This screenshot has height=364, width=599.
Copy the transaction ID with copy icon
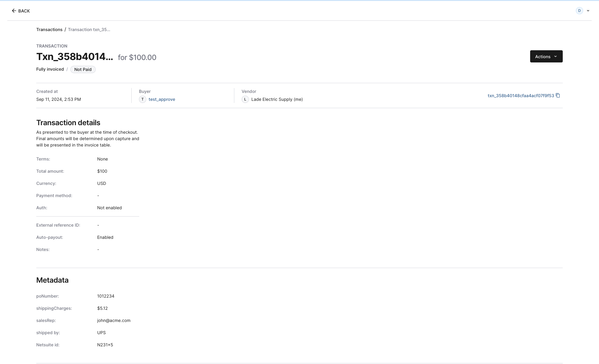[x=558, y=95]
